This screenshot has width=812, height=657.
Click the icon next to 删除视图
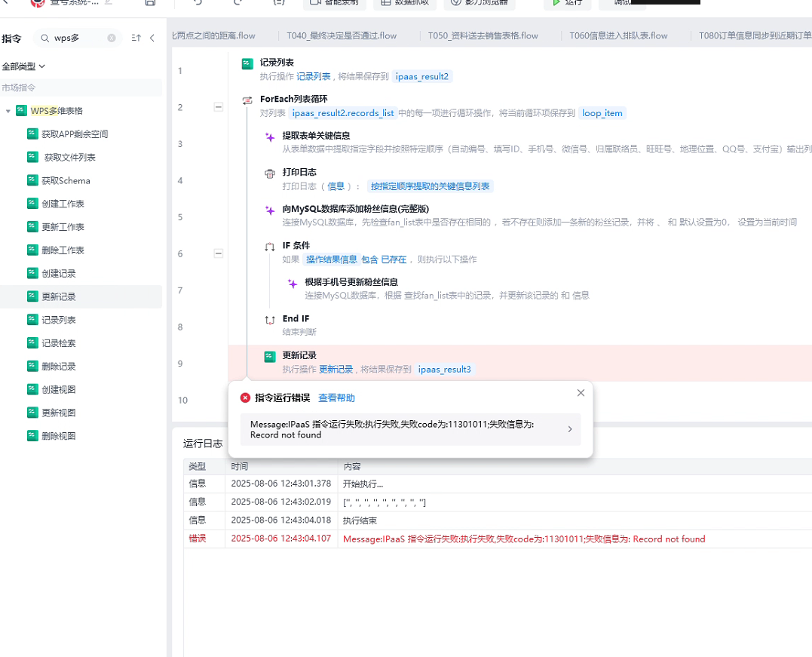[x=32, y=435]
